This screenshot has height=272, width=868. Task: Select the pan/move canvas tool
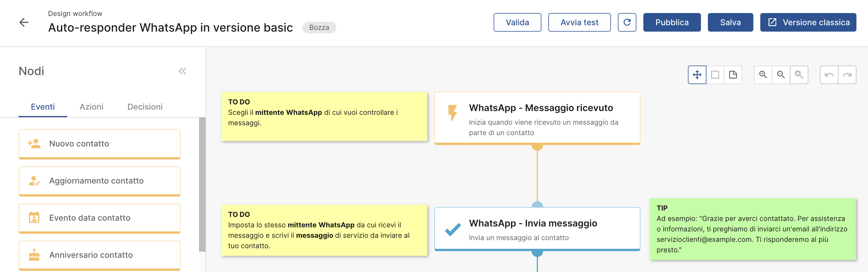click(x=697, y=75)
